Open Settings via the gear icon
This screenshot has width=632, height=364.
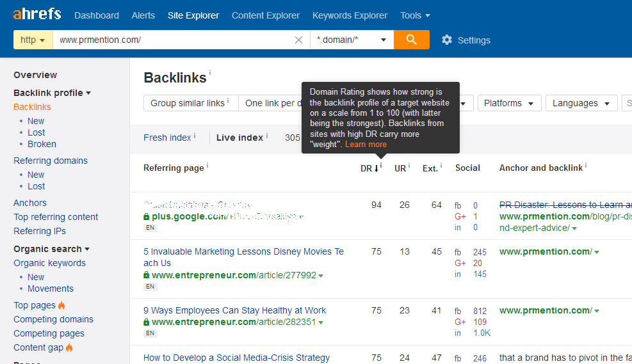click(x=446, y=40)
